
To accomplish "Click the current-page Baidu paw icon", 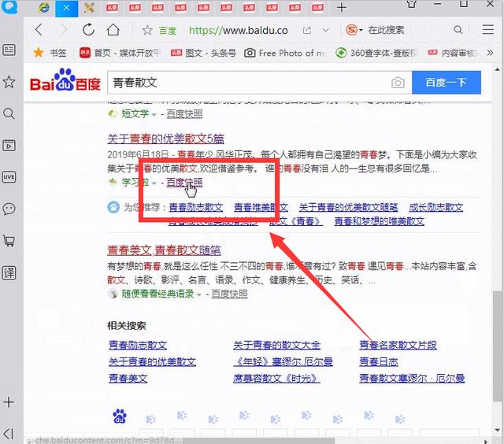I will [120, 416].
